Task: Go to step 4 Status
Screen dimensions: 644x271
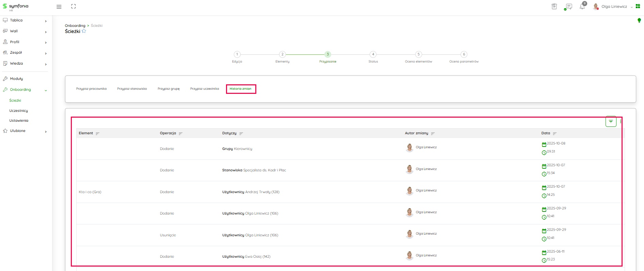Action: pyautogui.click(x=373, y=54)
